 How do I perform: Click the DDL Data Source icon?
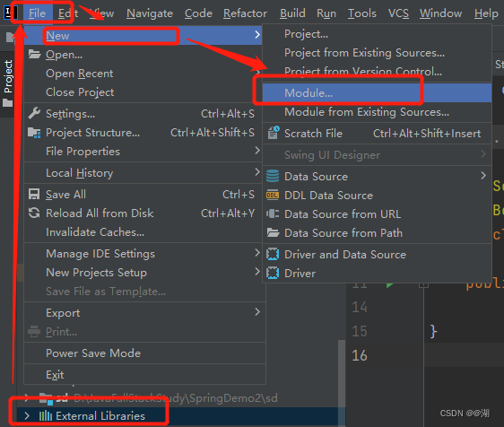[273, 195]
